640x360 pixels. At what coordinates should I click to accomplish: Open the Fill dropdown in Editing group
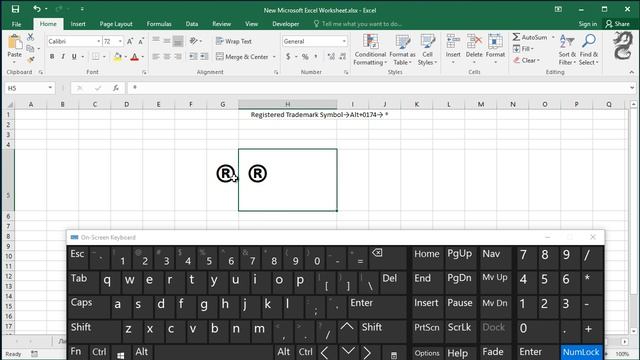(523, 49)
